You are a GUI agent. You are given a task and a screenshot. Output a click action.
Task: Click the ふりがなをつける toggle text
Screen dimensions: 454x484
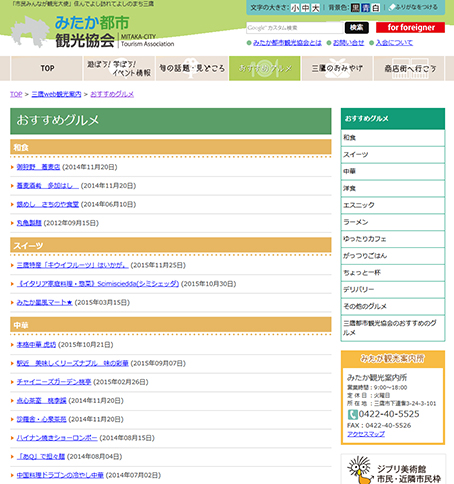point(416,7)
